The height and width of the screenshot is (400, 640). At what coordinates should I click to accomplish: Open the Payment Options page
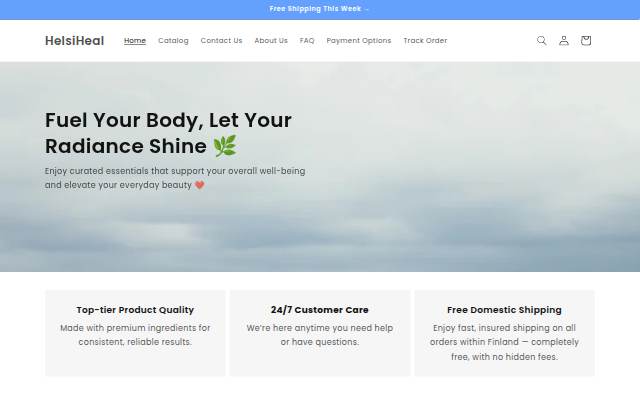tap(359, 40)
